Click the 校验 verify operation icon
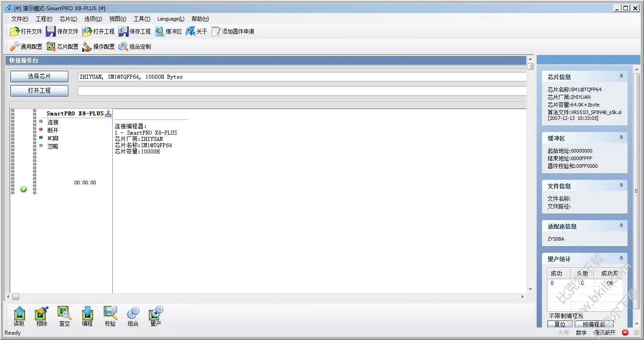Screen dimensions: 644x340 click(x=110, y=316)
